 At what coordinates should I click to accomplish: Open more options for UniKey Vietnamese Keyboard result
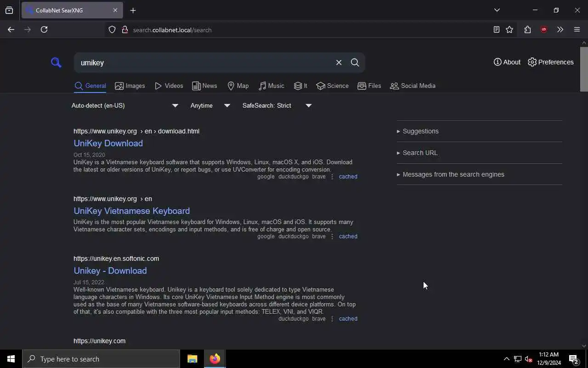332,236
